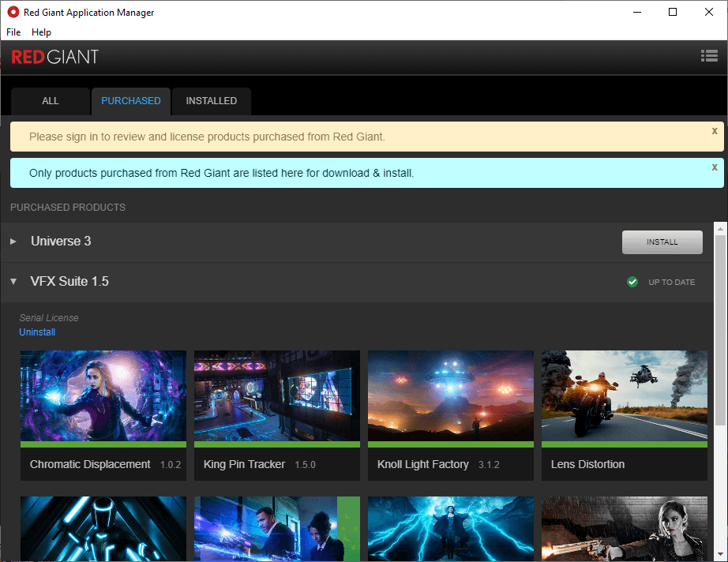
Task: Install Universe 3 with the INSTALL button
Action: tap(662, 242)
